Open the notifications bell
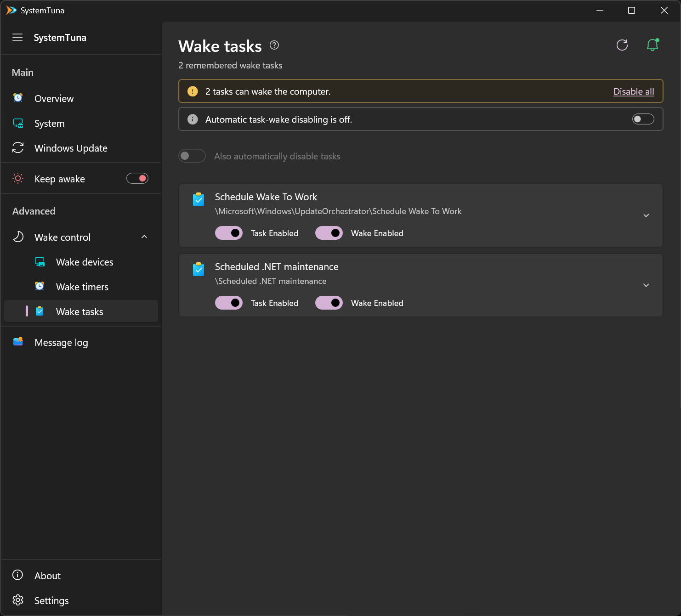The width and height of the screenshot is (681, 616). point(653,45)
